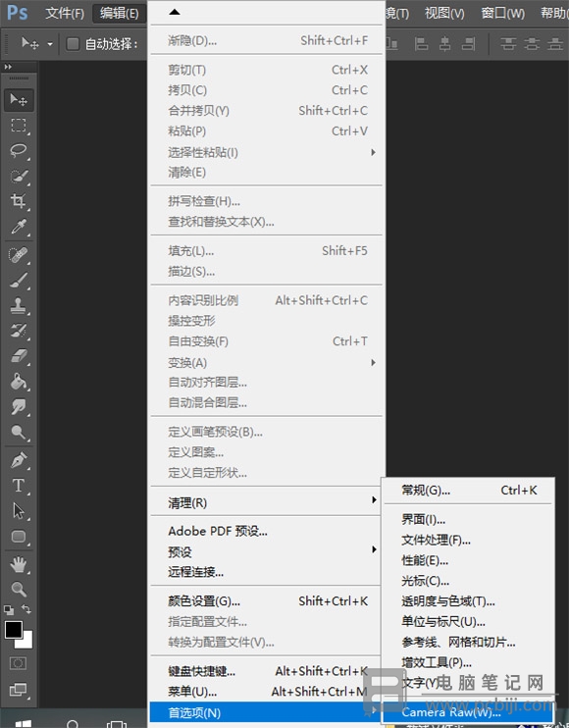The image size is (569, 728).
Task: Open the 视图(V) menu
Action: tap(444, 13)
